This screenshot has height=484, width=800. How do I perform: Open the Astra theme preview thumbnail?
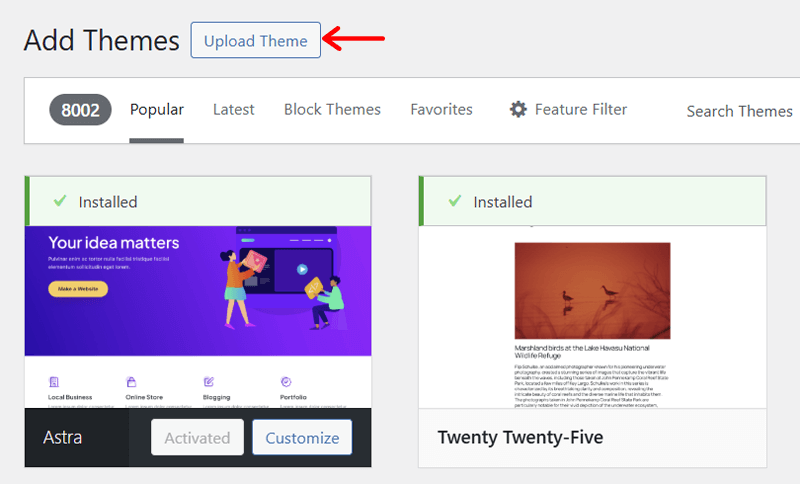(198, 317)
